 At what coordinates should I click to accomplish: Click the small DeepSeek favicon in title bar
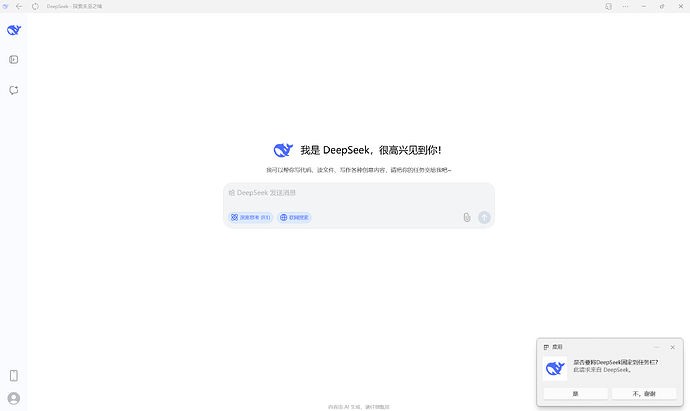point(6,6)
